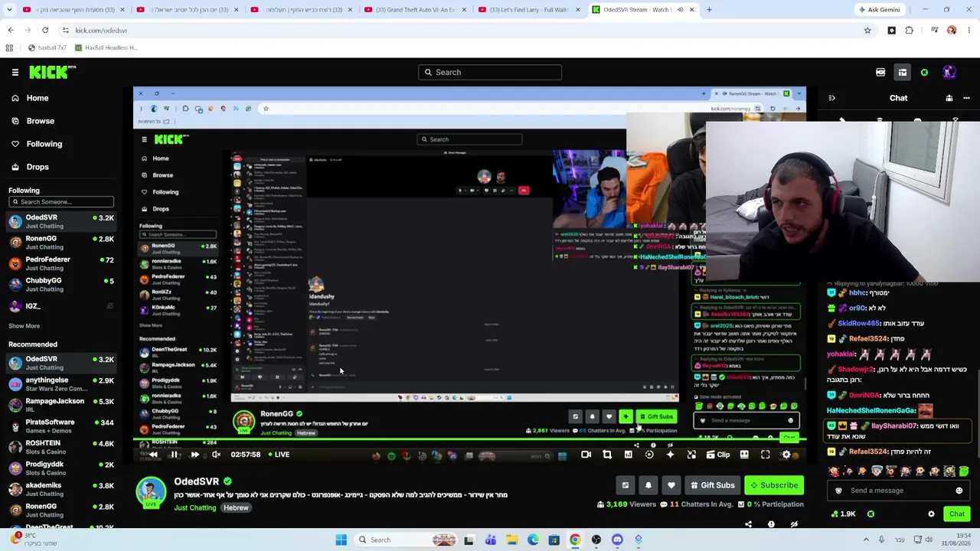The height and width of the screenshot is (551, 980).
Task: Open akademiks channel in Recommended list
Action: 61,490
